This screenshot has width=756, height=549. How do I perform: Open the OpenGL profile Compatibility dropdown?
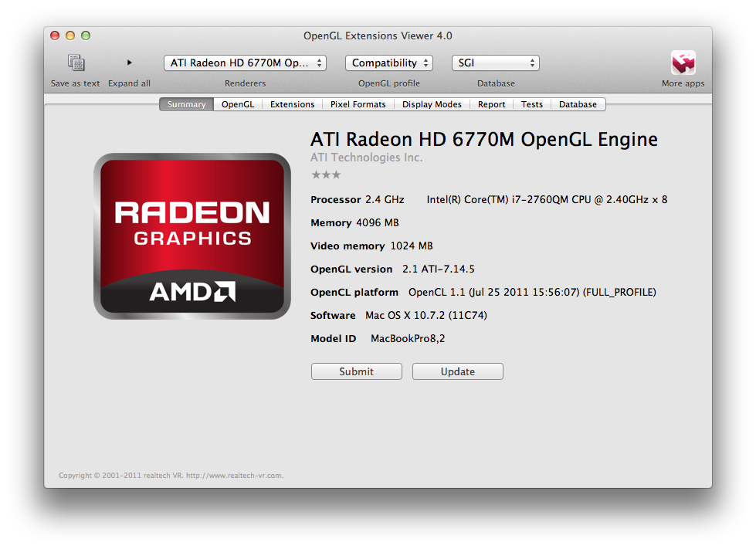pos(389,63)
